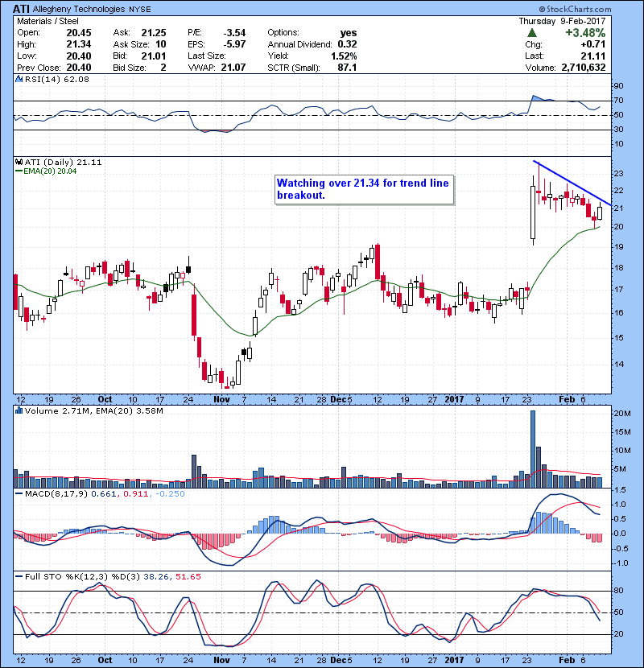644x668 pixels.
Task: Click the 90 level on RSI axis
Action: (x=618, y=85)
